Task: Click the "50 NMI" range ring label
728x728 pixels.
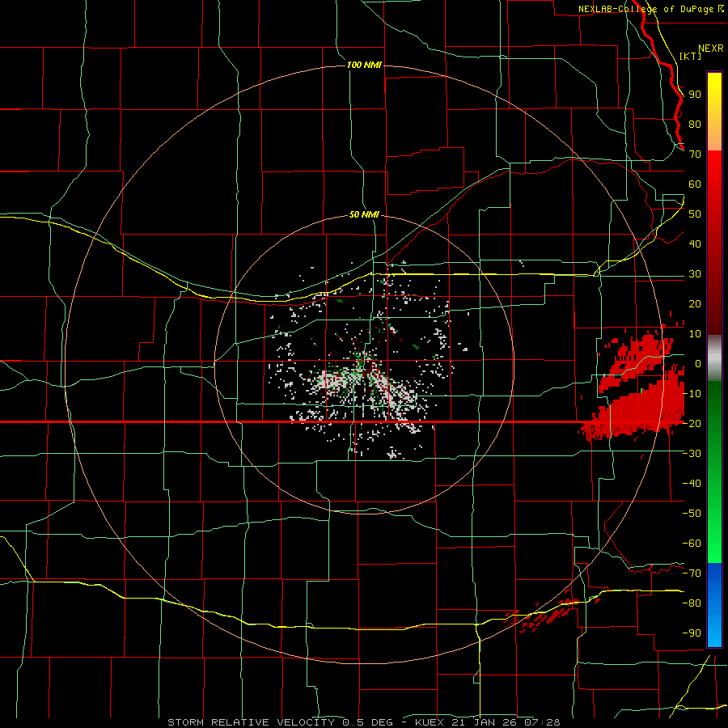Action: point(364,214)
